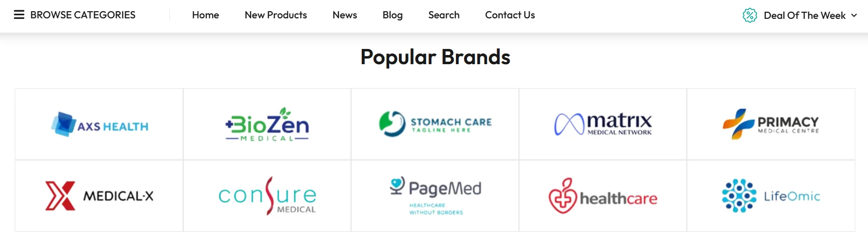Go to the Home menu item
This screenshot has width=868, height=245.
pos(206,15)
